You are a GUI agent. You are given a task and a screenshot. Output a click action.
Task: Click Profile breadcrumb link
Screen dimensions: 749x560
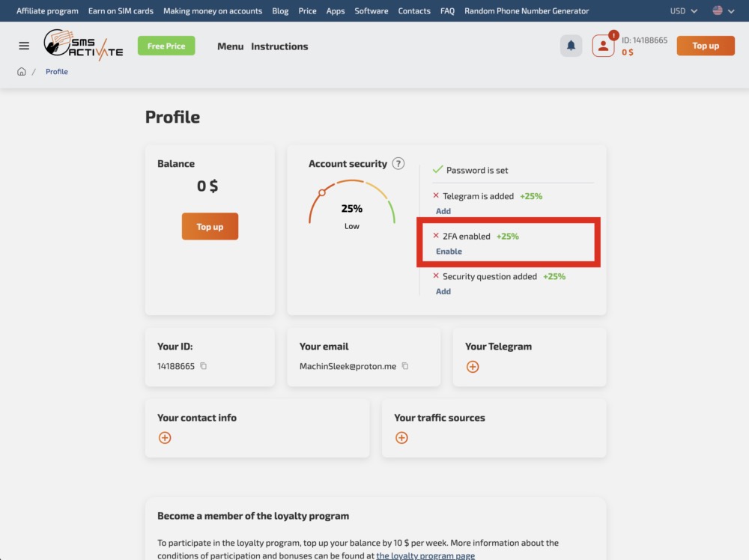(56, 72)
